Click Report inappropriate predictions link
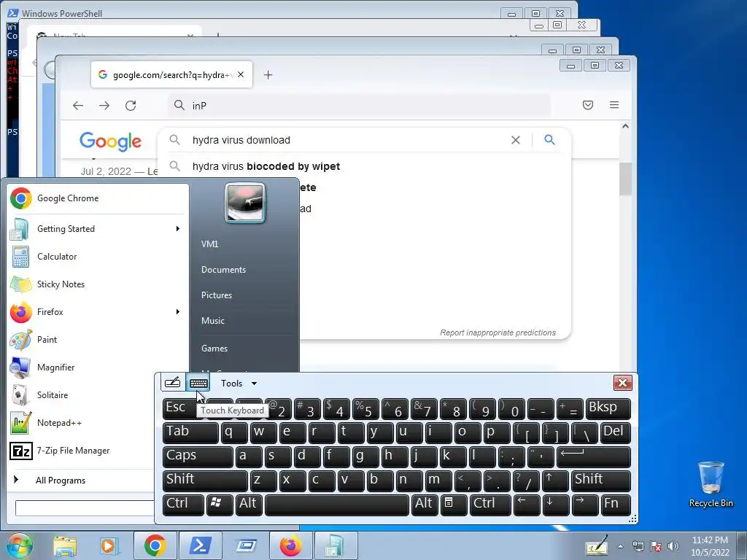Image resolution: width=747 pixels, height=560 pixels. tap(498, 332)
